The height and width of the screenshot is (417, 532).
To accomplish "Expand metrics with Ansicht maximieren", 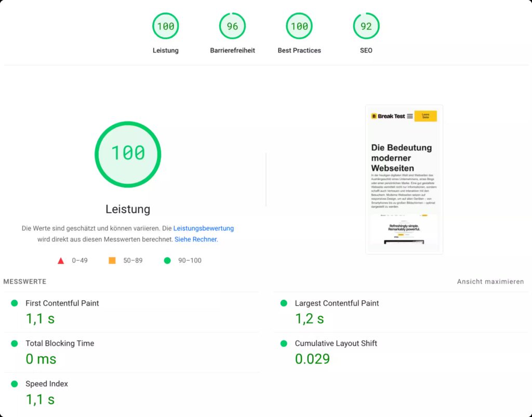I will pos(490,281).
